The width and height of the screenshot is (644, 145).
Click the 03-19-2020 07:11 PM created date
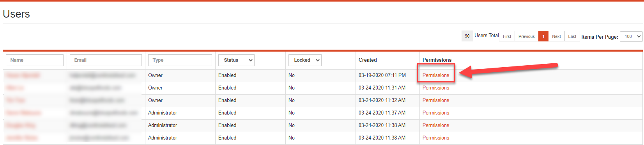click(382, 75)
